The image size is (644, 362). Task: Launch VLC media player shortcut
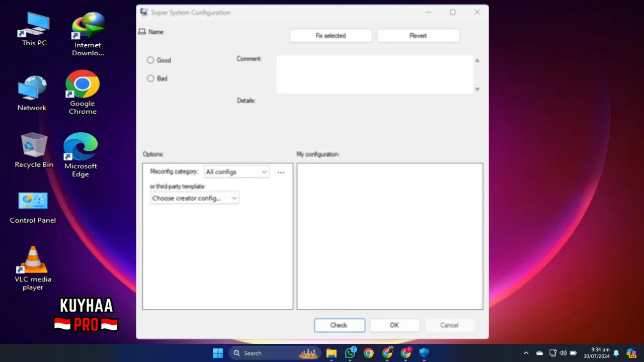(33, 268)
